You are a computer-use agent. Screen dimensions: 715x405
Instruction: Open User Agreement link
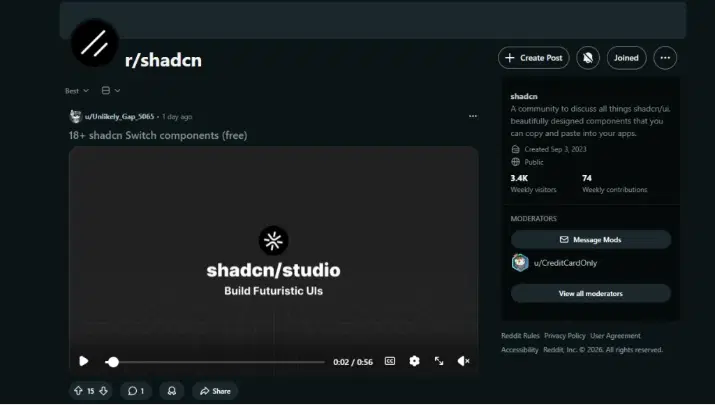click(615, 336)
